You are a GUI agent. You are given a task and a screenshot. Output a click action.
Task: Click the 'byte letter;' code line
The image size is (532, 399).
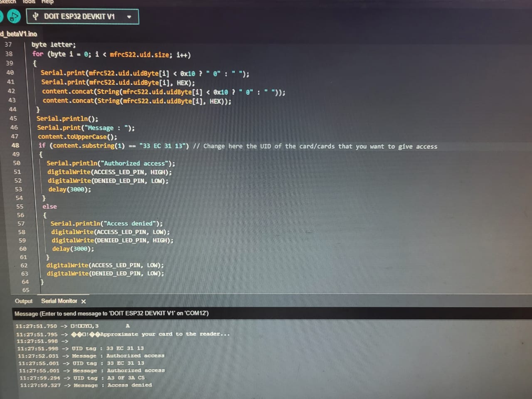point(54,44)
